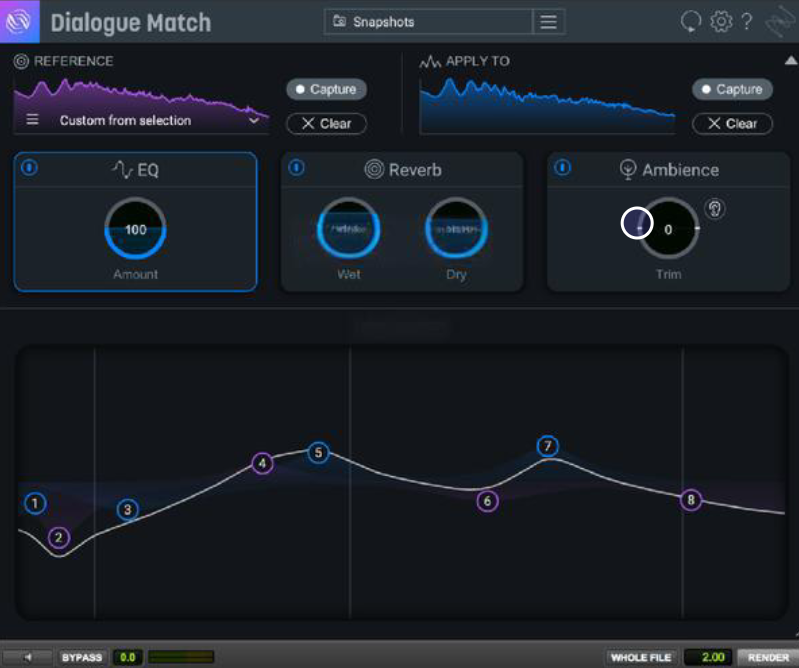Open the Snapshots hamburger menu
The image size is (799, 668).
pyautogui.click(x=548, y=22)
